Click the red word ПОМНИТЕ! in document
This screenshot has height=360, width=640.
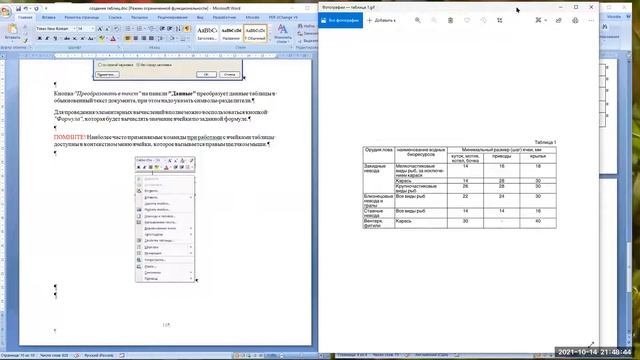[69, 137]
